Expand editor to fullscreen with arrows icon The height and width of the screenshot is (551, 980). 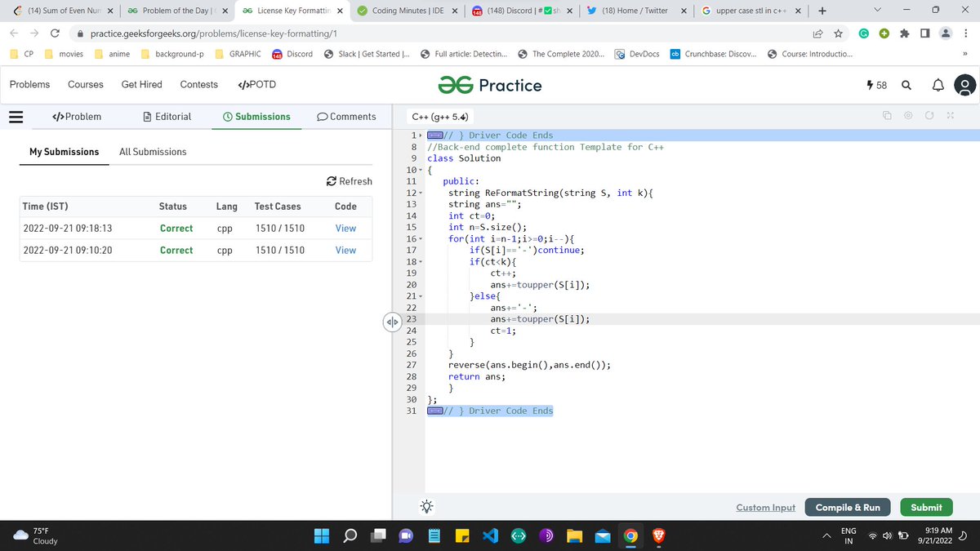click(950, 117)
